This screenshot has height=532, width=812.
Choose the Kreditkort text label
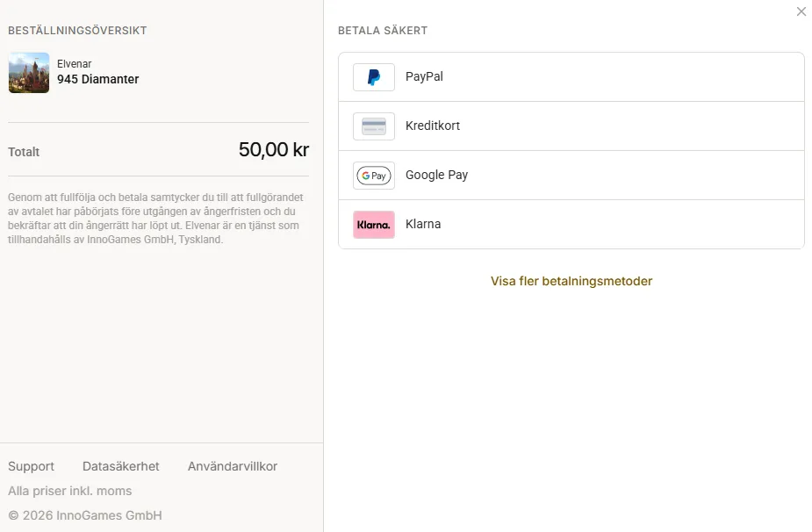(x=433, y=126)
